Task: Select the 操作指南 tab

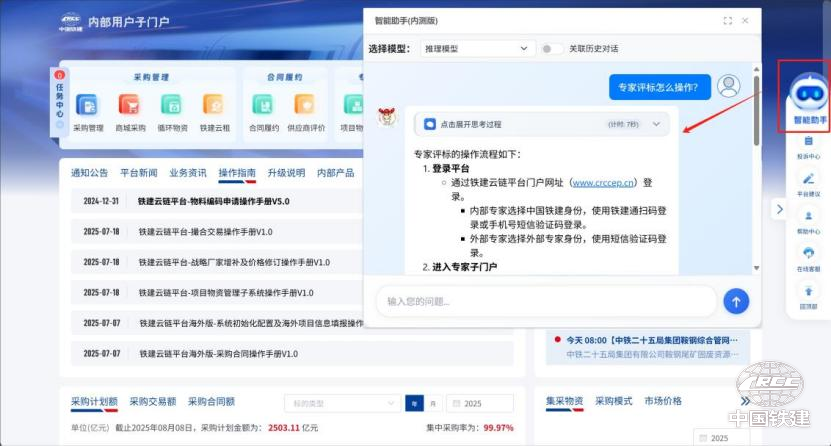Action: coord(237,173)
